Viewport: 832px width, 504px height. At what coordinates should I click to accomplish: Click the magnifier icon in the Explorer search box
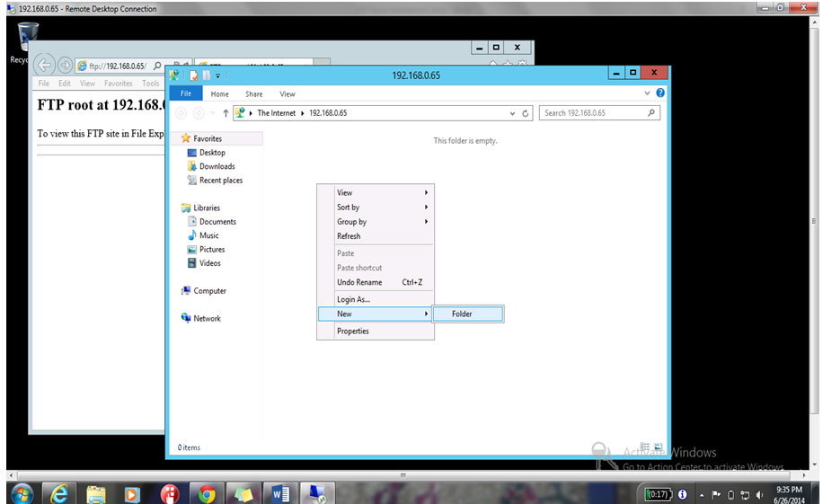tap(651, 112)
